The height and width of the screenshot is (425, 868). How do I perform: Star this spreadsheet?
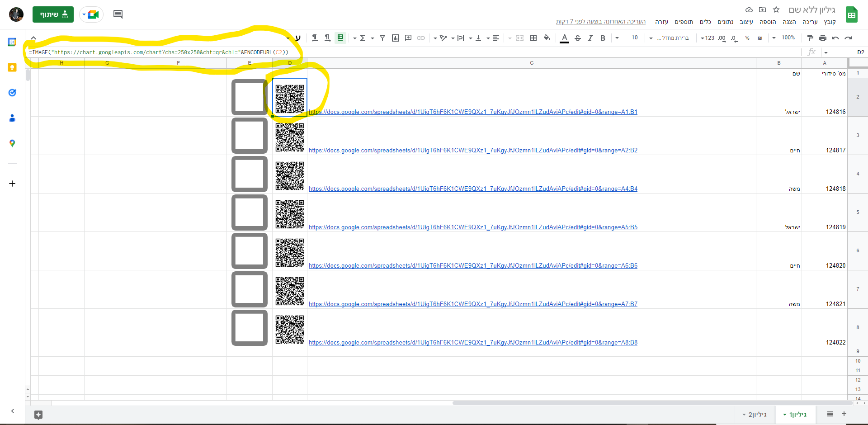click(x=776, y=9)
